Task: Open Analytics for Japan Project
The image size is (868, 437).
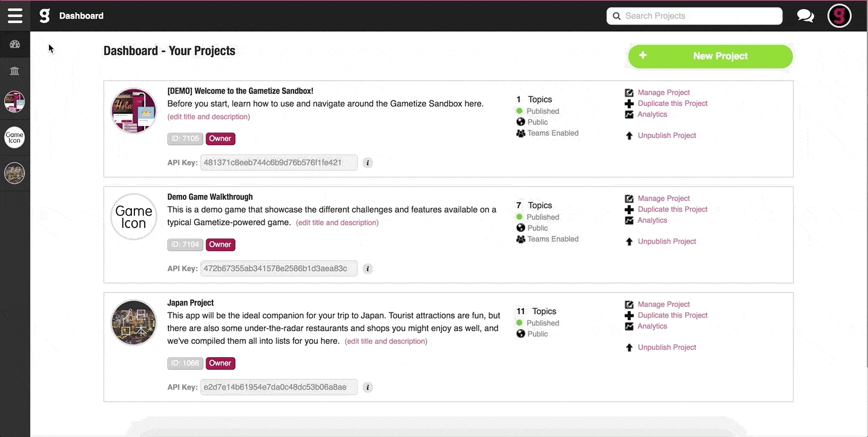Action: pyautogui.click(x=652, y=326)
